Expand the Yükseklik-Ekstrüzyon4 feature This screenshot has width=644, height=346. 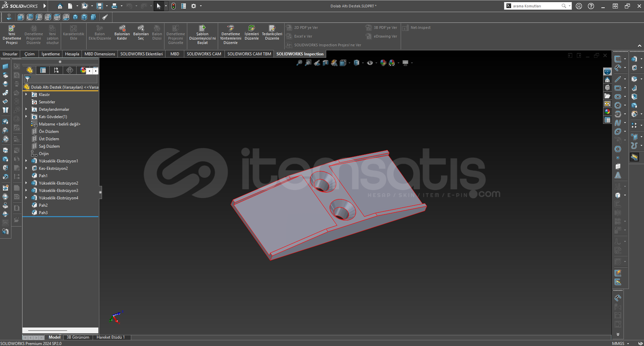pyautogui.click(x=26, y=198)
